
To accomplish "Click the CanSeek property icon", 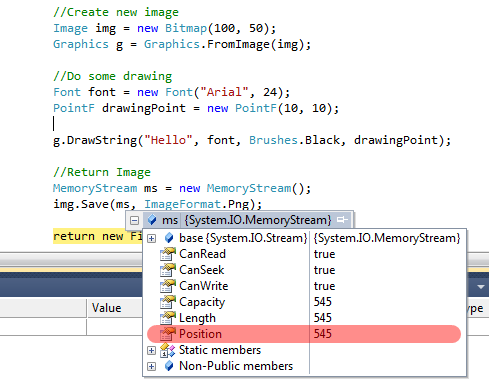I will pos(168,270).
